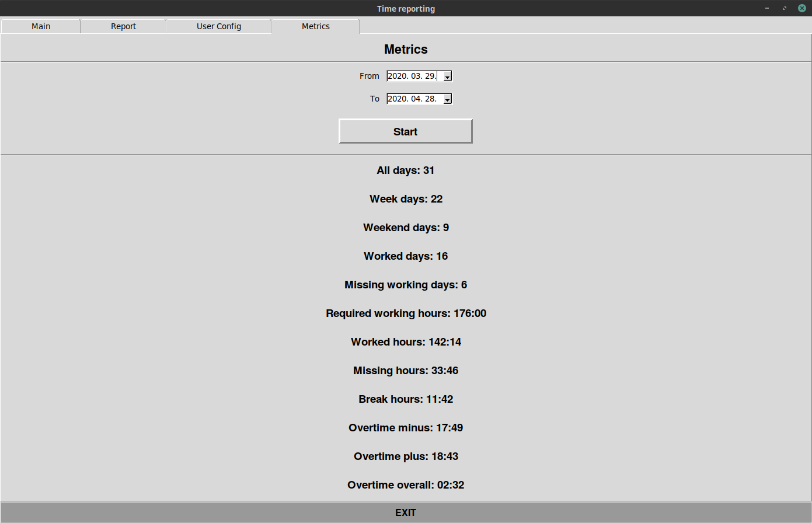The width and height of the screenshot is (812, 523).
Task: Maximize the Time reporting window
Action: [x=785, y=8]
